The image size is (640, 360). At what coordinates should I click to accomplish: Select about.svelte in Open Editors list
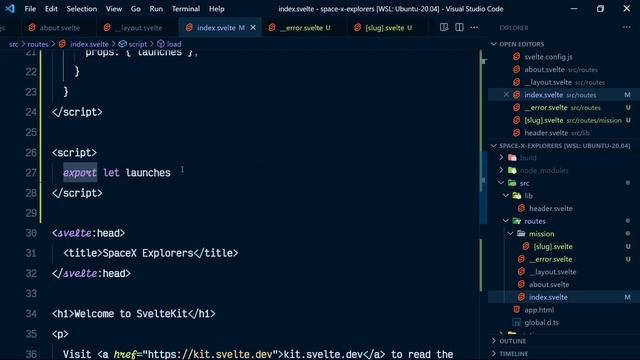tap(544, 69)
